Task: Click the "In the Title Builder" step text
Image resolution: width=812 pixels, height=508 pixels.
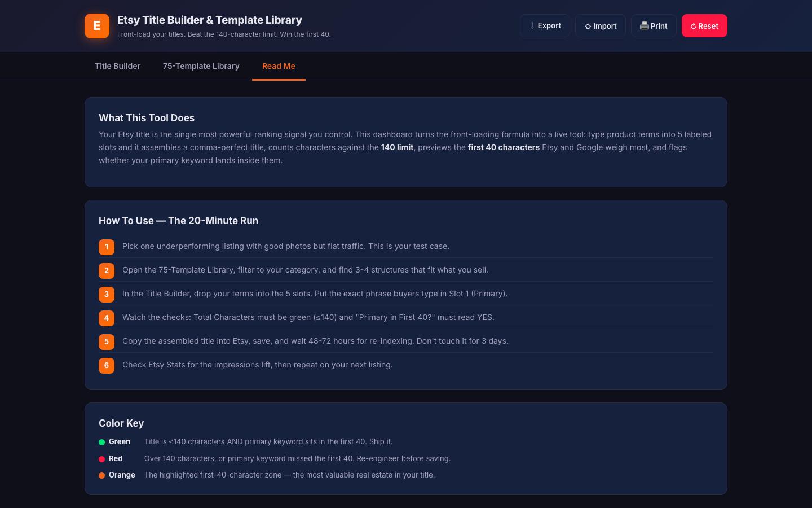Action: coord(315,294)
